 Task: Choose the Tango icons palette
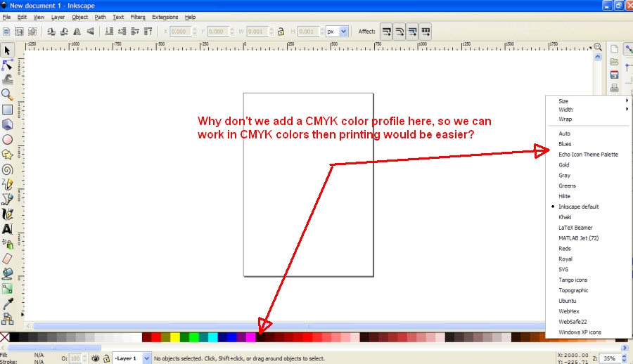click(573, 280)
